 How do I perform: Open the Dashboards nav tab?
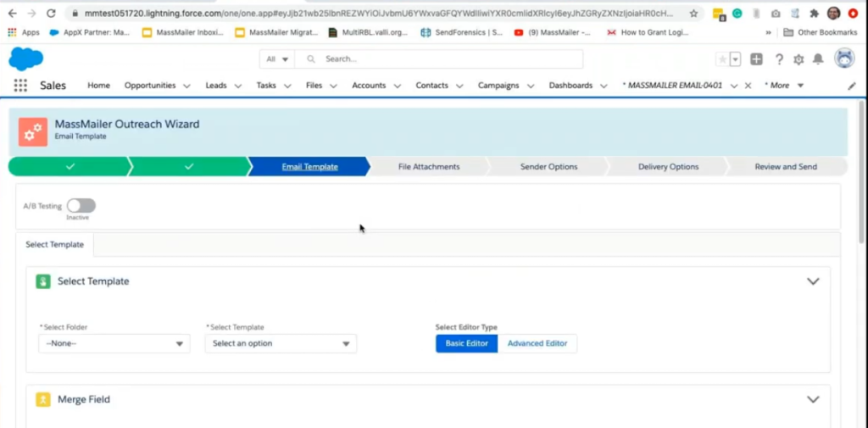[x=570, y=86]
